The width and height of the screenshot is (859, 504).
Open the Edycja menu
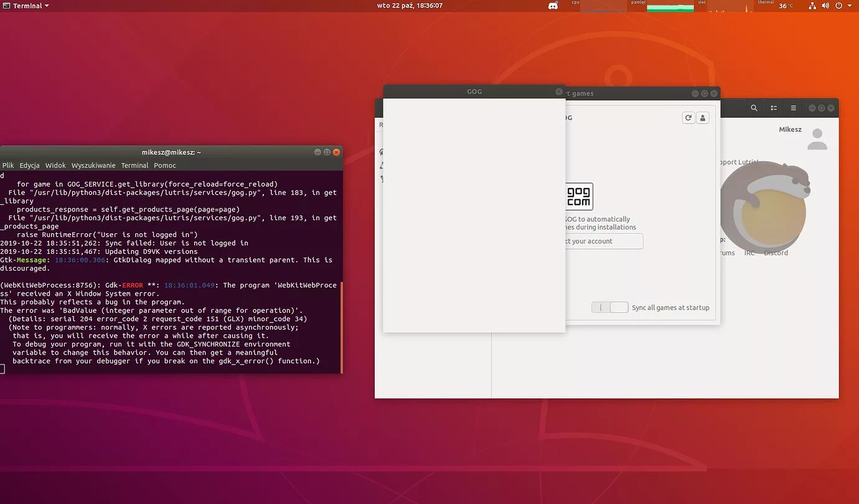(29, 166)
